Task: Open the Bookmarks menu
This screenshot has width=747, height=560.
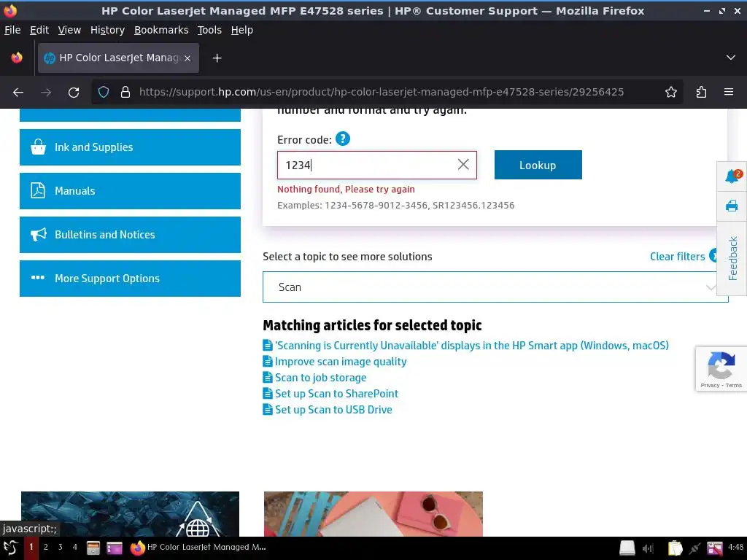Action: (x=161, y=30)
